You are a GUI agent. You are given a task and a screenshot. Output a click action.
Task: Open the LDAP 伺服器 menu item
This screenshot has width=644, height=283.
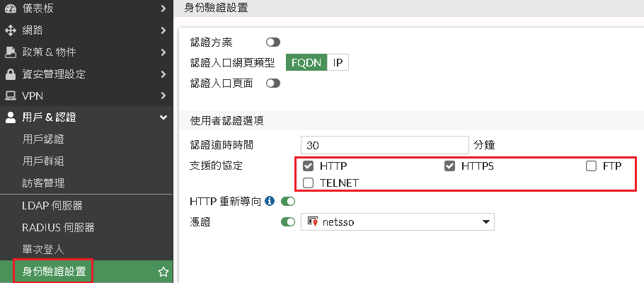(x=52, y=205)
